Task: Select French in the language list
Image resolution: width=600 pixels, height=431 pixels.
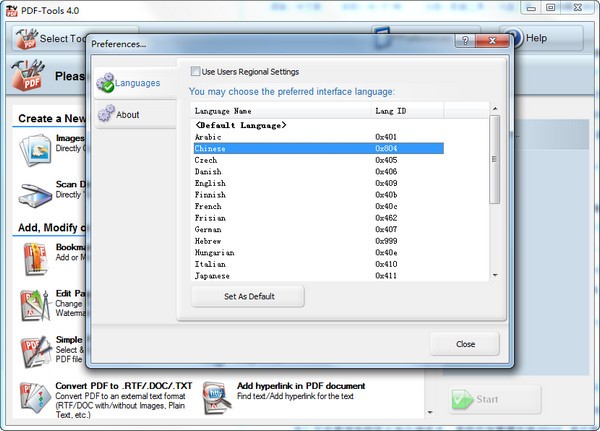Action: 319,206
